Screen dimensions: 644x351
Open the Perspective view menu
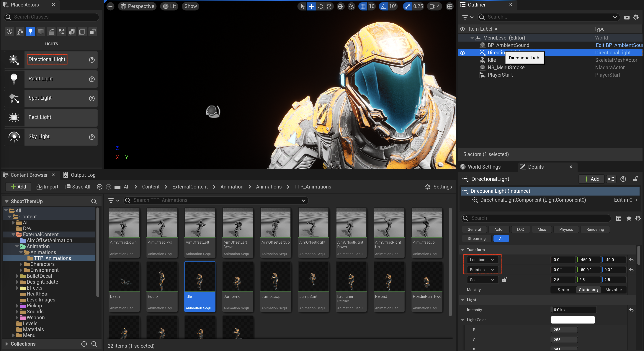click(x=137, y=6)
